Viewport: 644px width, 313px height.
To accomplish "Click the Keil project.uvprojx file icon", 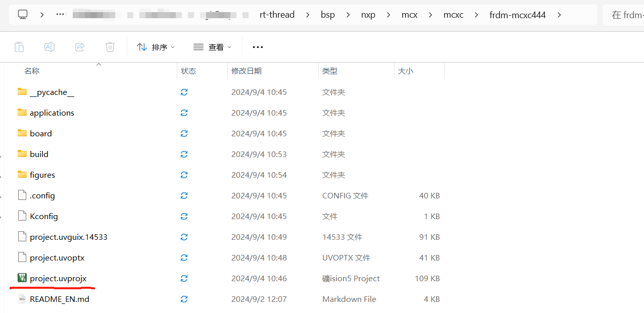I will (x=22, y=278).
